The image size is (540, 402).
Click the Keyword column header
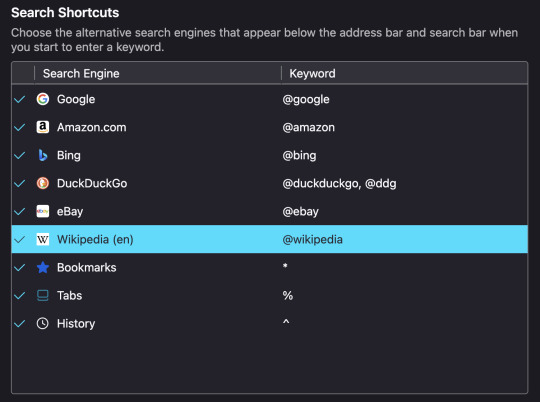pos(405,73)
